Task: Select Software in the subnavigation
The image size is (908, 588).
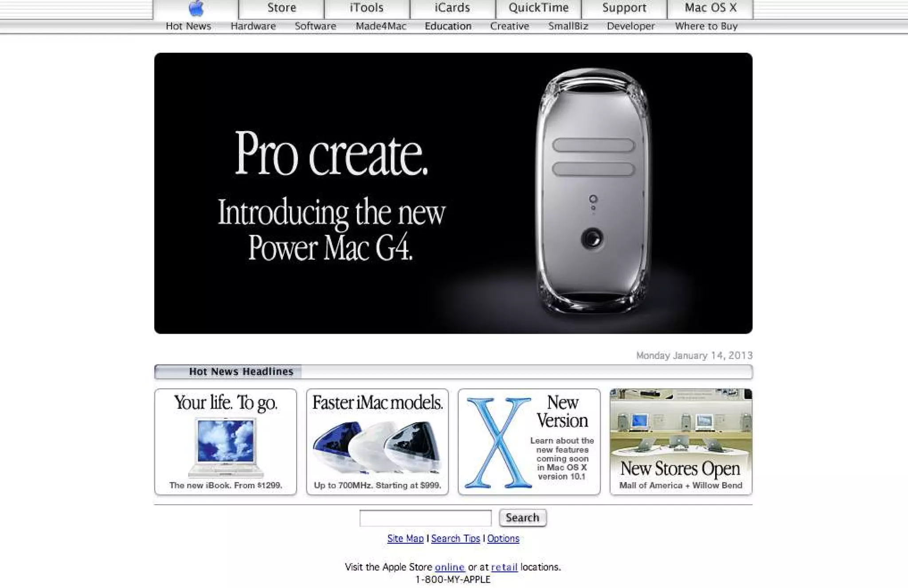Action: pyautogui.click(x=315, y=26)
